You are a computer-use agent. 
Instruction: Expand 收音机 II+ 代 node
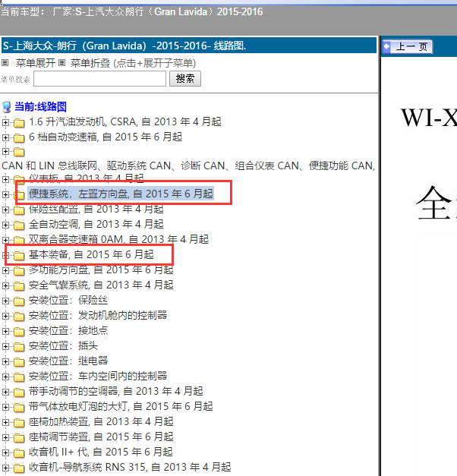click(x=5, y=452)
